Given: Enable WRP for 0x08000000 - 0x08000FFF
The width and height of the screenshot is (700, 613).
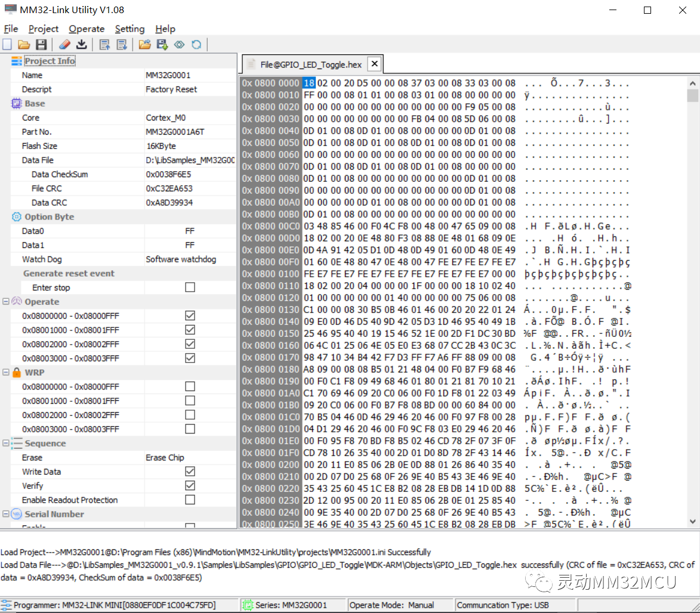Looking at the screenshot, I should tap(190, 387).
